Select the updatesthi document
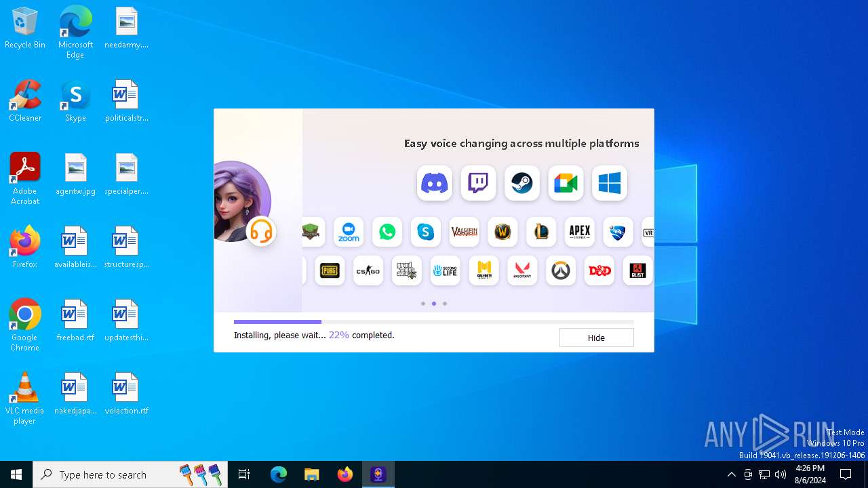The width and height of the screenshot is (868, 488). pyautogui.click(x=126, y=321)
